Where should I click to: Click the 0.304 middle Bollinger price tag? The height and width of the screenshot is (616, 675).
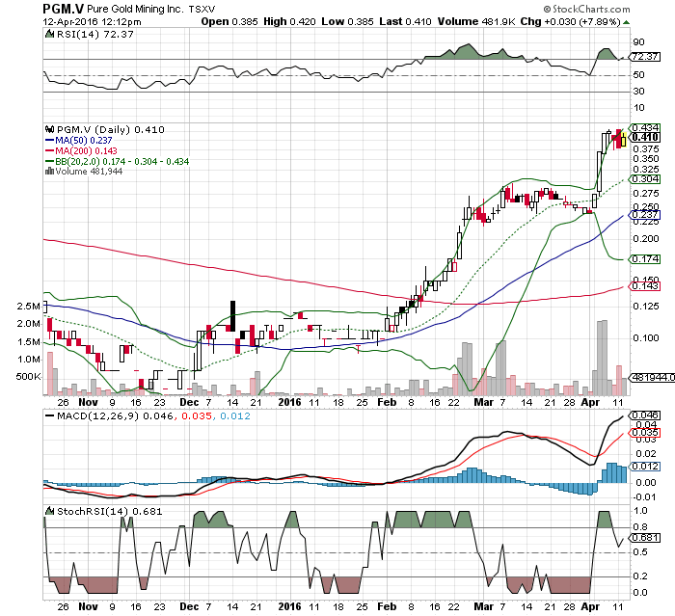click(x=645, y=179)
